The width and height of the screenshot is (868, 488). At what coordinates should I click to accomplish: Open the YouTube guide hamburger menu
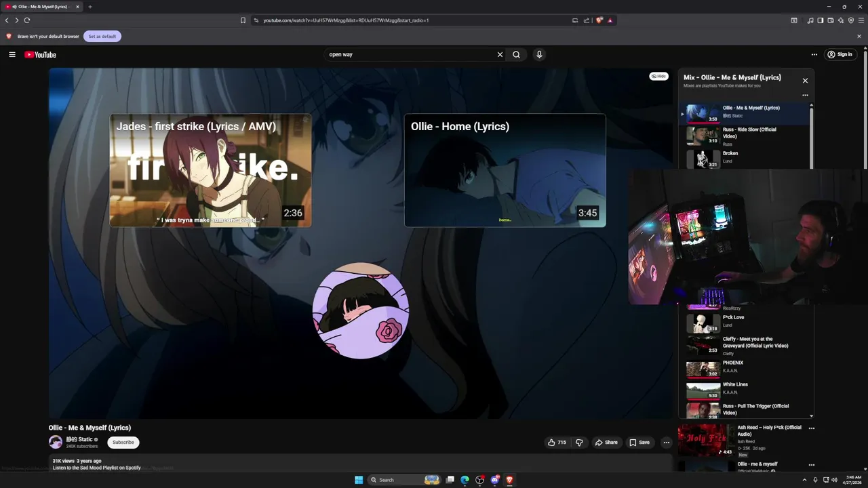pos(12,54)
